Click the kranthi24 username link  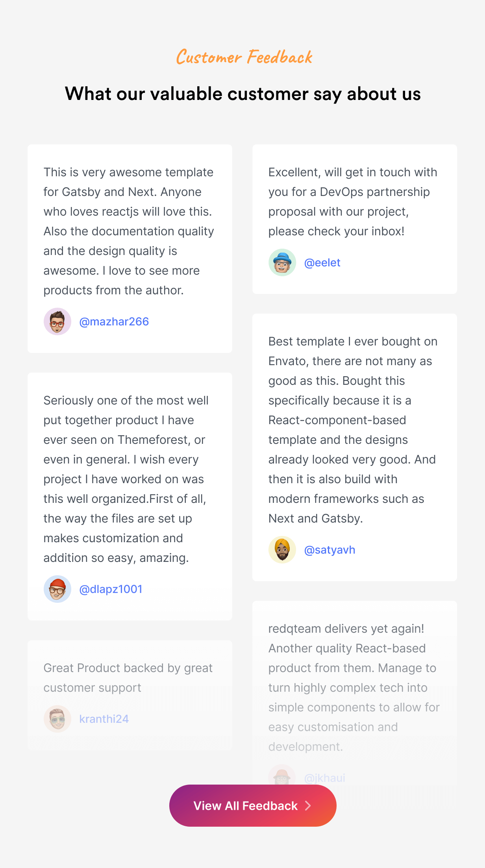coord(104,719)
